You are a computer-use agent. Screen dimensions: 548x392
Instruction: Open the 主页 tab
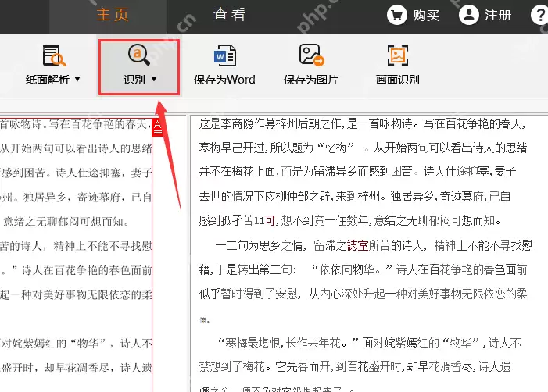113,15
